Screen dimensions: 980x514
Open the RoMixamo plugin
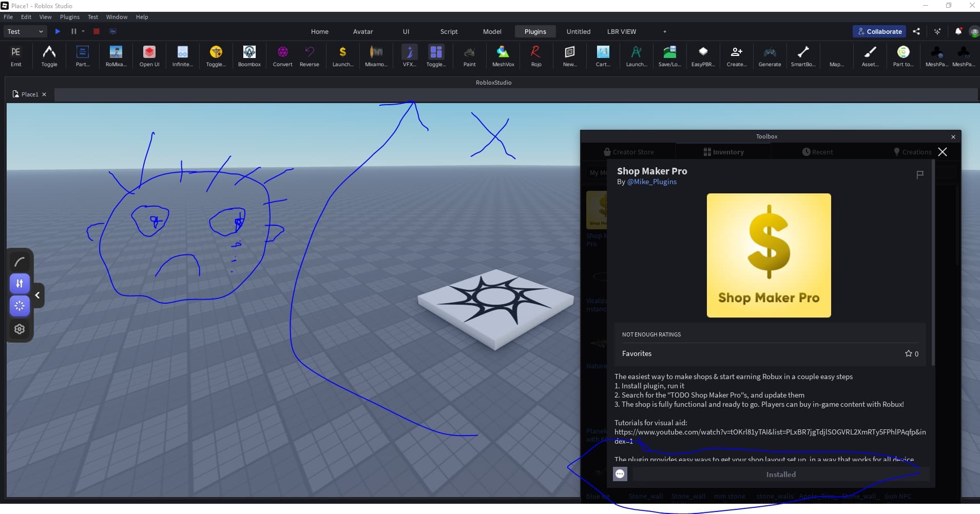(x=116, y=55)
